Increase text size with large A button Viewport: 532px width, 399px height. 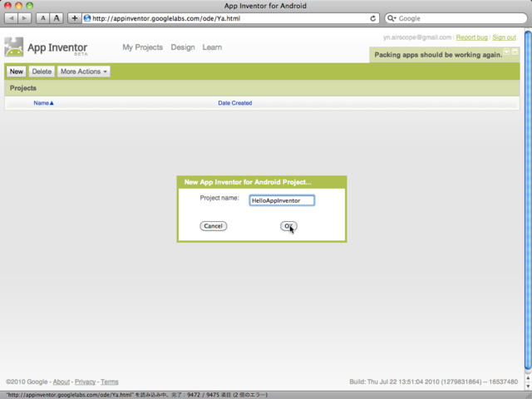coord(57,18)
